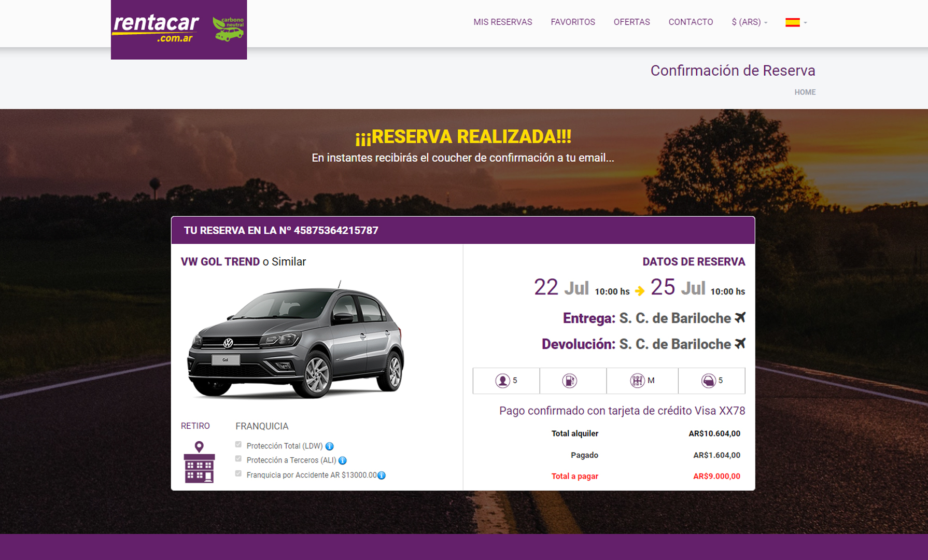The width and height of the screenshot is (928, 560).
Task: Click the fuel pump icon
Action: (569, 381)
